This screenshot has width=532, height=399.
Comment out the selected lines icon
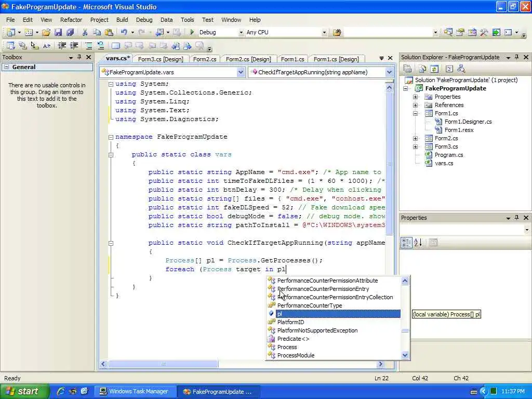88,46
